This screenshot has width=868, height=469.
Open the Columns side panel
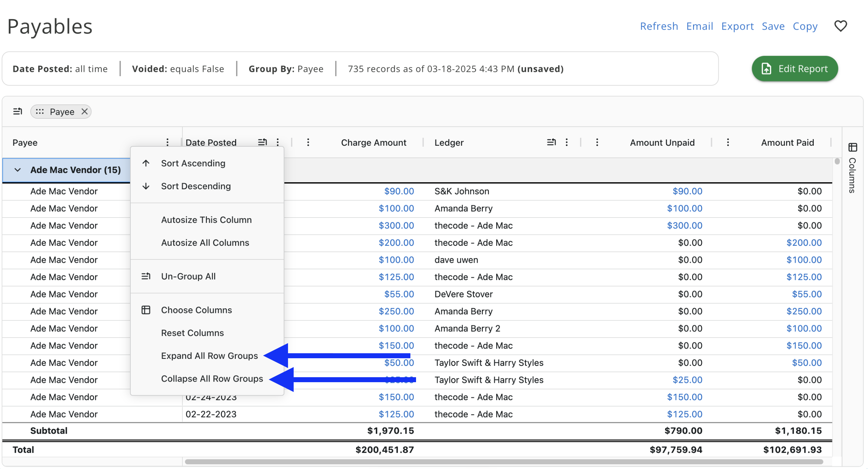pyautogui.click(x=852, y=168)
